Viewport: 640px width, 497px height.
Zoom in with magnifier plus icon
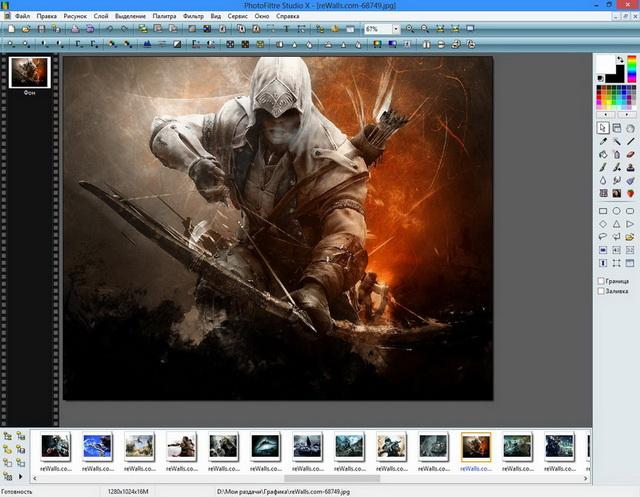[x=410, y=29]
